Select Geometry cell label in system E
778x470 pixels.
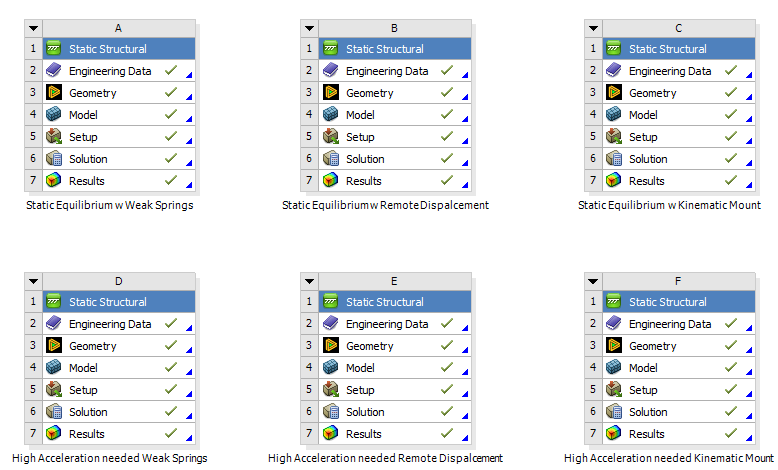(x=370, y=346)
